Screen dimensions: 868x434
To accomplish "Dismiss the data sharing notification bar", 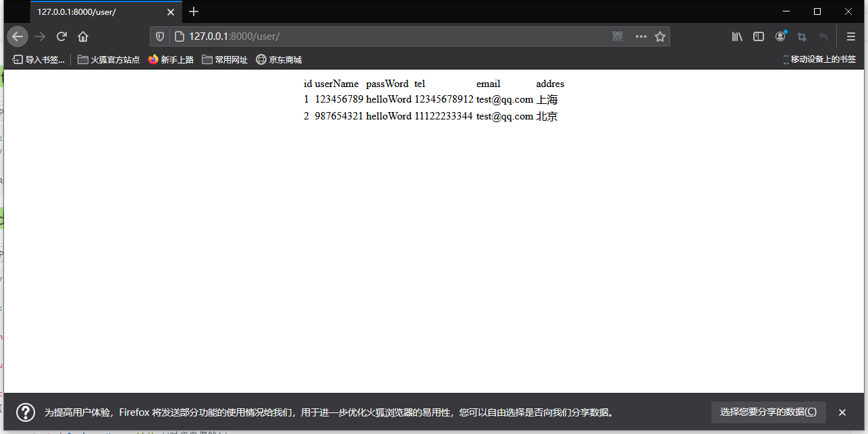I will 842,412.
